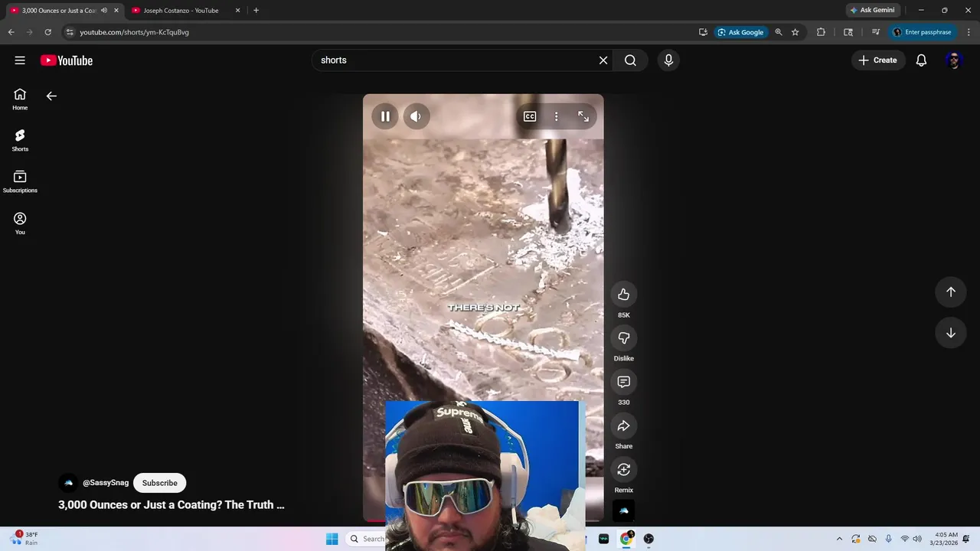This screenshot has height=551, width=980.
Task: Like this Short
Action: pos(624,295)
